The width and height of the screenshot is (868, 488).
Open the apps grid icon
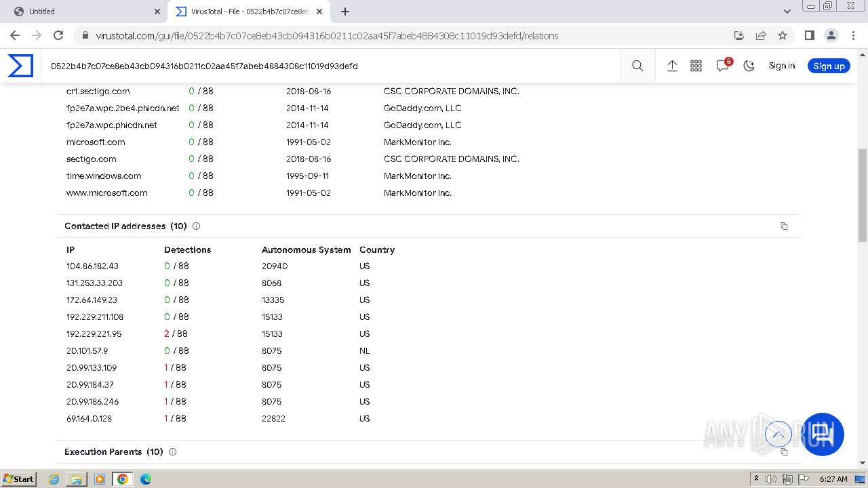point(696,66)
